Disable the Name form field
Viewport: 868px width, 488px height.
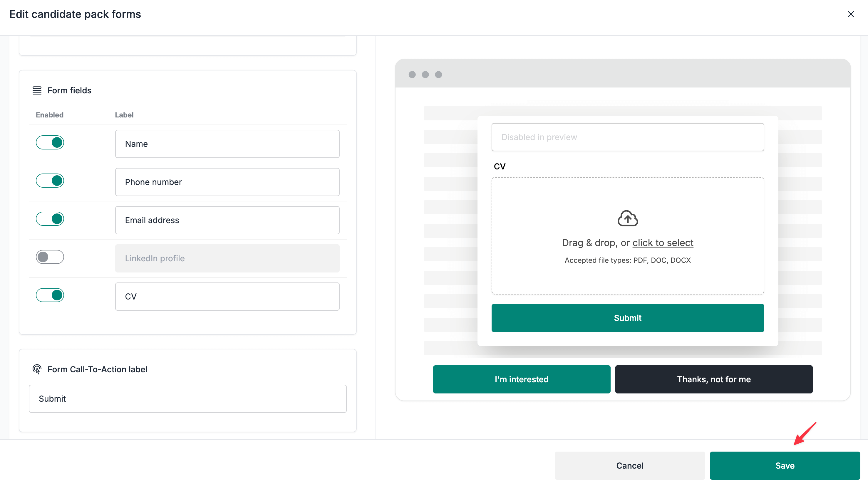[x=50, y=142]
